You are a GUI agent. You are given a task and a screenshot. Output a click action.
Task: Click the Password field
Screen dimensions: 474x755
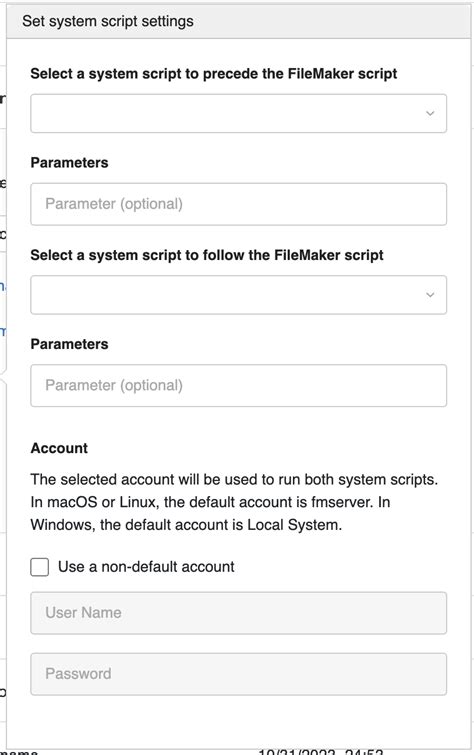tap(238, 674)
